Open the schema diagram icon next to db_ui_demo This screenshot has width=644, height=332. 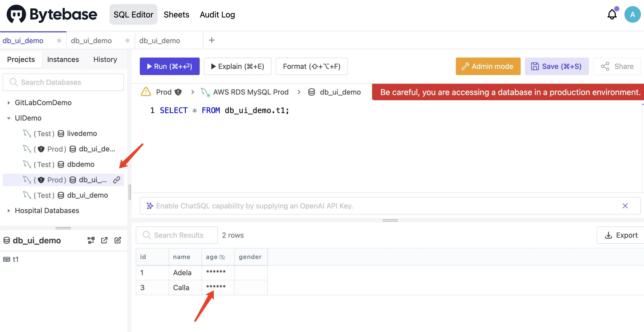click(x=91, y=240)
